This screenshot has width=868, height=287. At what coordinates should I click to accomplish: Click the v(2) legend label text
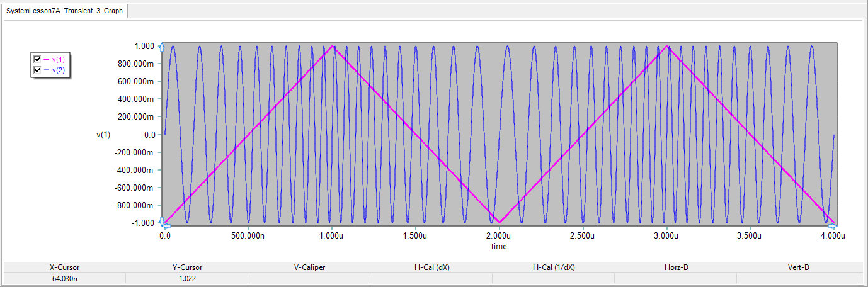click(58, 69)
